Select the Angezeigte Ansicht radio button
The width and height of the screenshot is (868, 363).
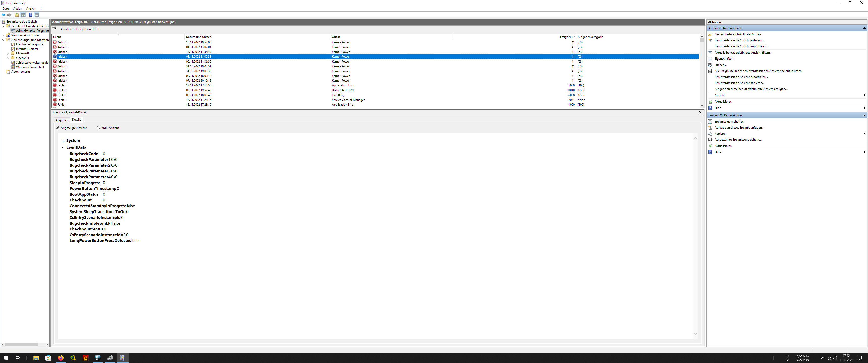pyautogui.click(x=58, y=128)
